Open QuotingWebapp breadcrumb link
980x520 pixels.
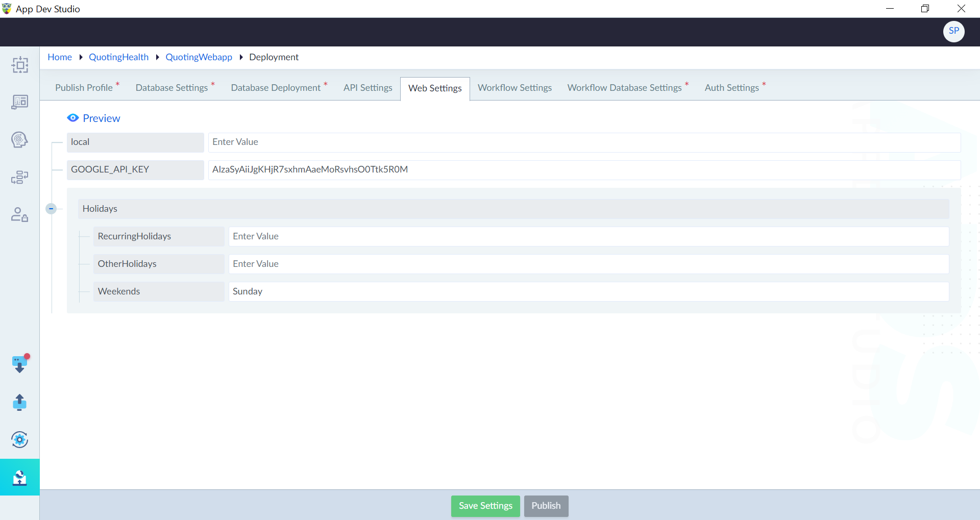click(x=199, y=57)
